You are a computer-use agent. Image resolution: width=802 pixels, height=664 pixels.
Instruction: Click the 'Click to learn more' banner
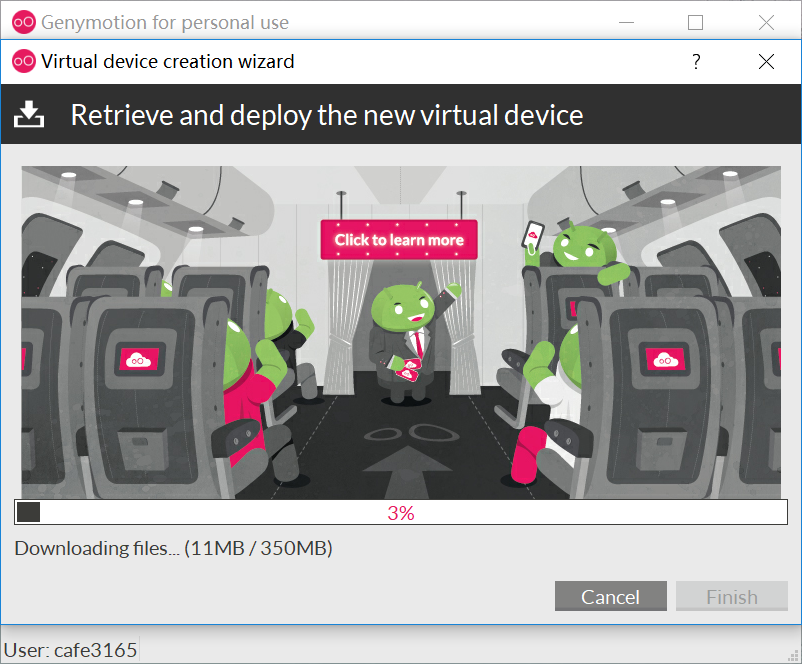(399, 239)
